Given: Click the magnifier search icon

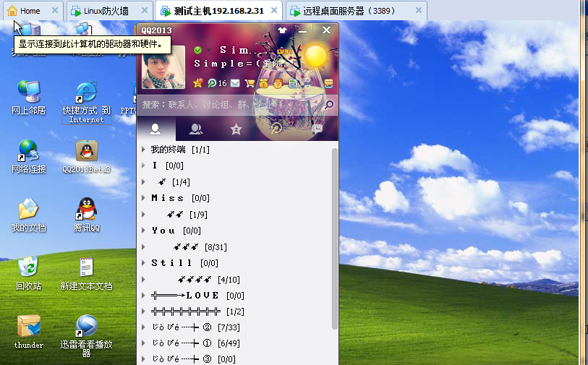Looking at the screenshot, I should pyautogui.click(x=329, y=105).
